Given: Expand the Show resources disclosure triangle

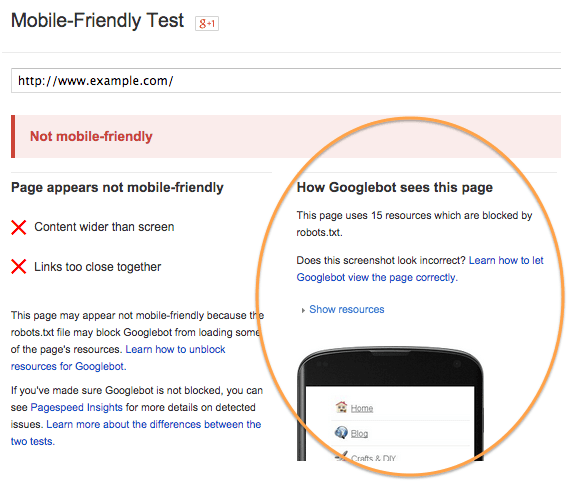Looking at the screenshot, I should pos(303,310).
